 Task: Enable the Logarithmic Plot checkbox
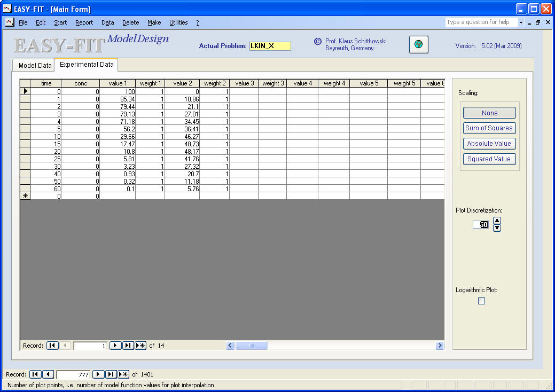point(481,301)
